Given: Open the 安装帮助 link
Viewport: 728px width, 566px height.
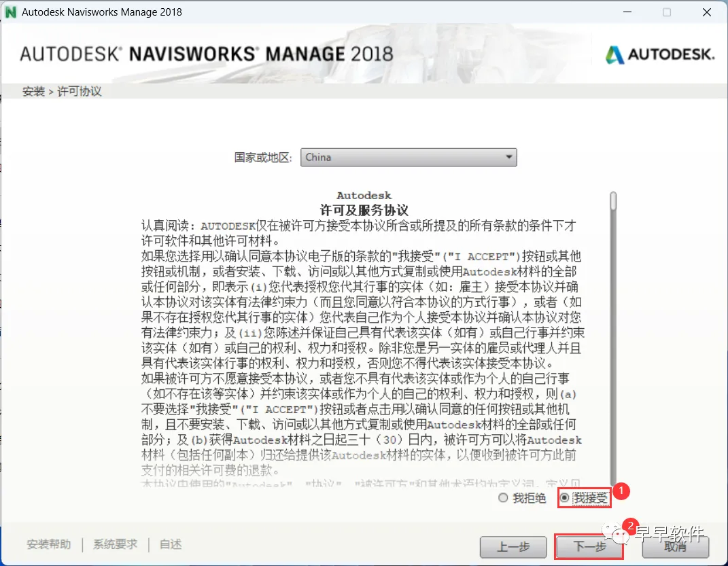Looking at the screenshot, I should point(49,544).
